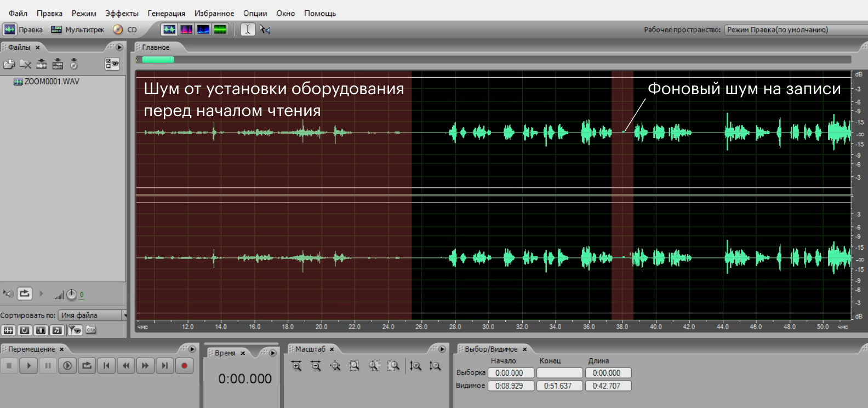Open the Генерация menu

(x=166, y=13)
